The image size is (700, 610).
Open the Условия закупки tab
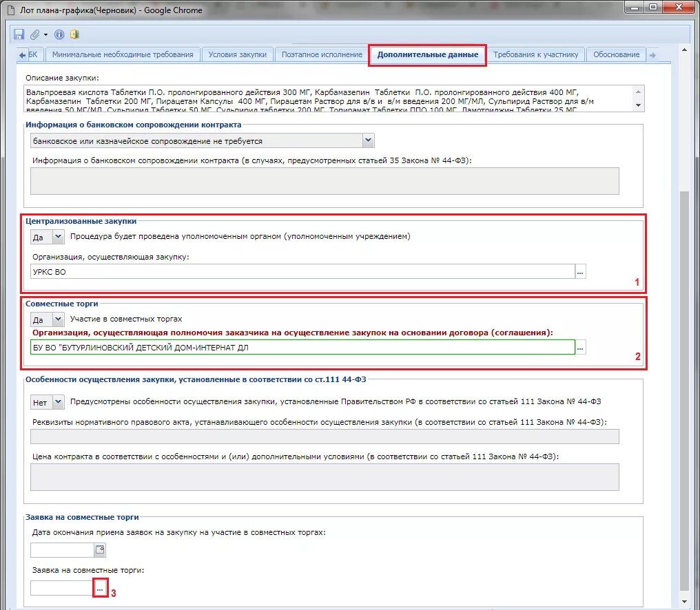pyautogui.click(x=237, y=55)
